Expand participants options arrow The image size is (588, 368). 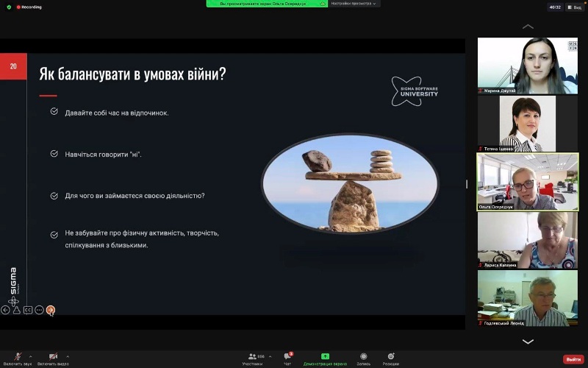coord(270,356)
